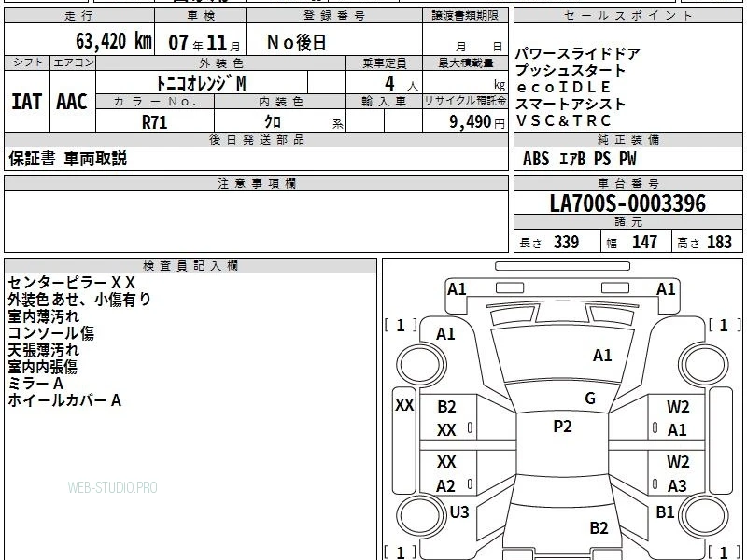This screenshot has height=560, width=747.
Task: Select the inspection date 07年11月
Action: 204,43
